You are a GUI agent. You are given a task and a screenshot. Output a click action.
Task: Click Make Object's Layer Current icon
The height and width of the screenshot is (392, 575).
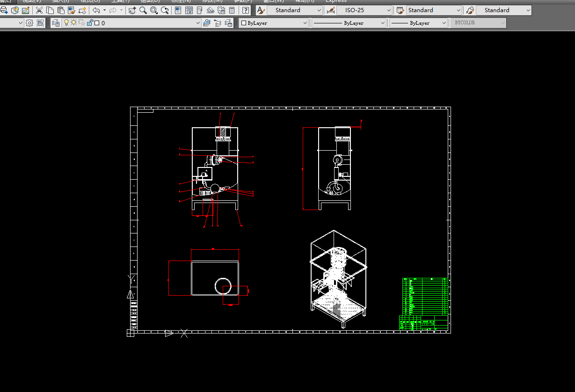pyautogui.click(x=206, y=22)
